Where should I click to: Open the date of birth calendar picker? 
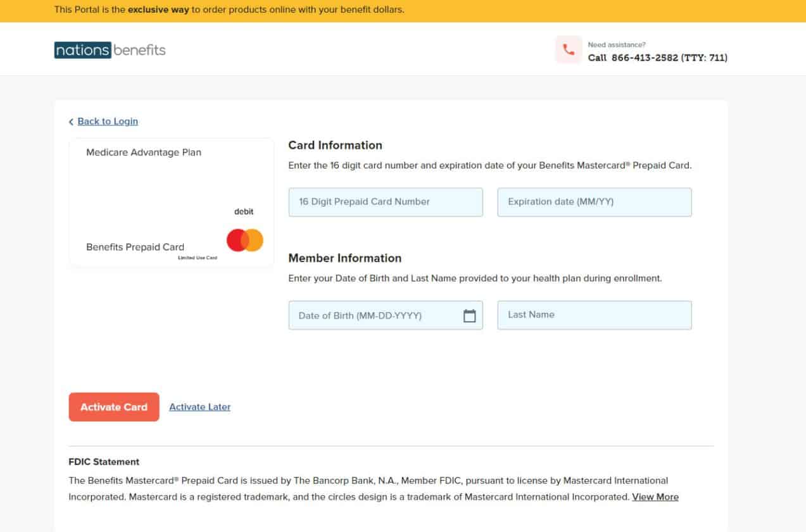tap(469, 315)
